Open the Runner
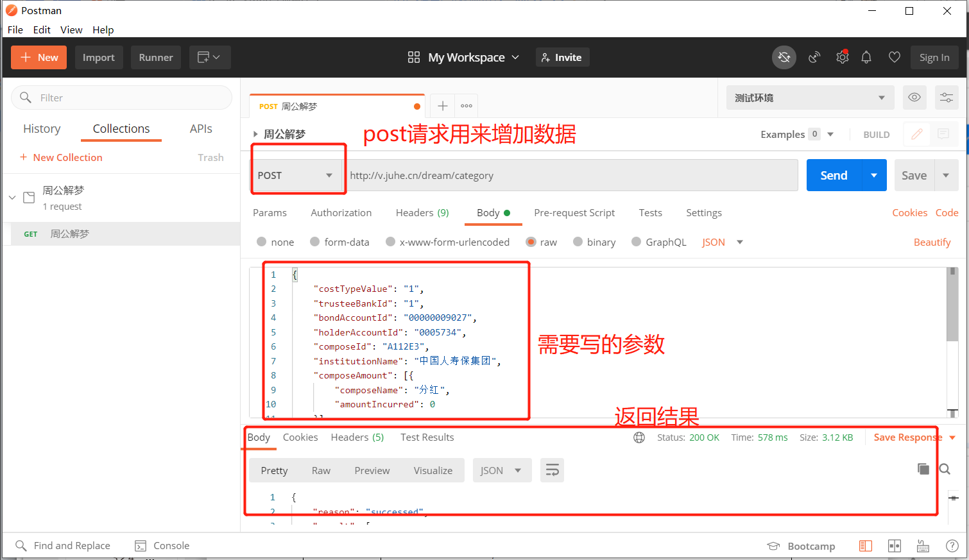Image resolution: width=969 pixels, height=560 pixels. pos(156,57)
